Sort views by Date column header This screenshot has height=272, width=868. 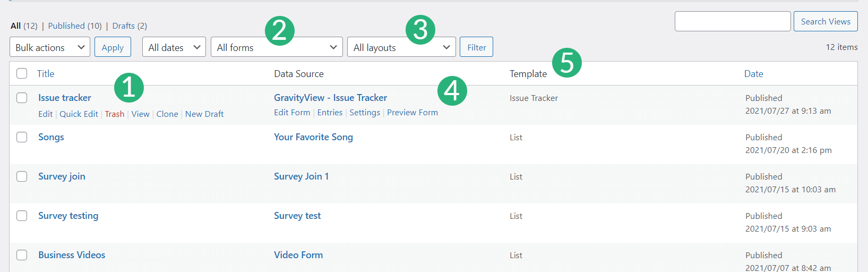point(753,74)
